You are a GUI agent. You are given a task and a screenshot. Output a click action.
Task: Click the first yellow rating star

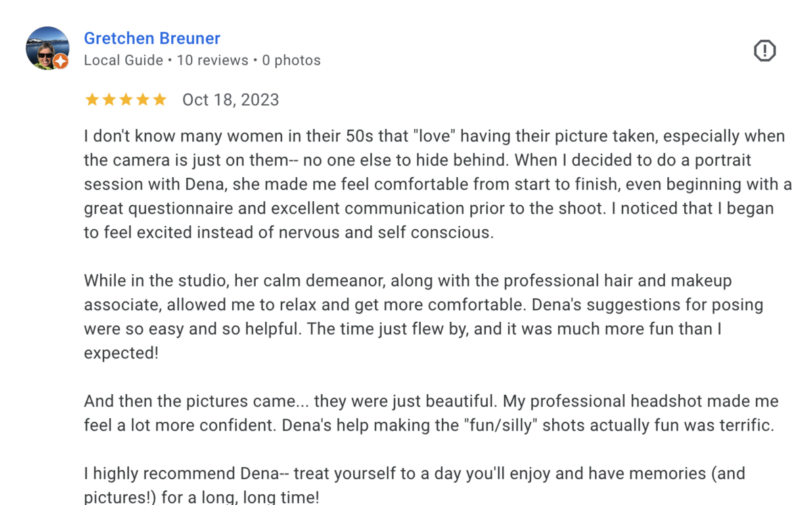[x=91, y=100]
